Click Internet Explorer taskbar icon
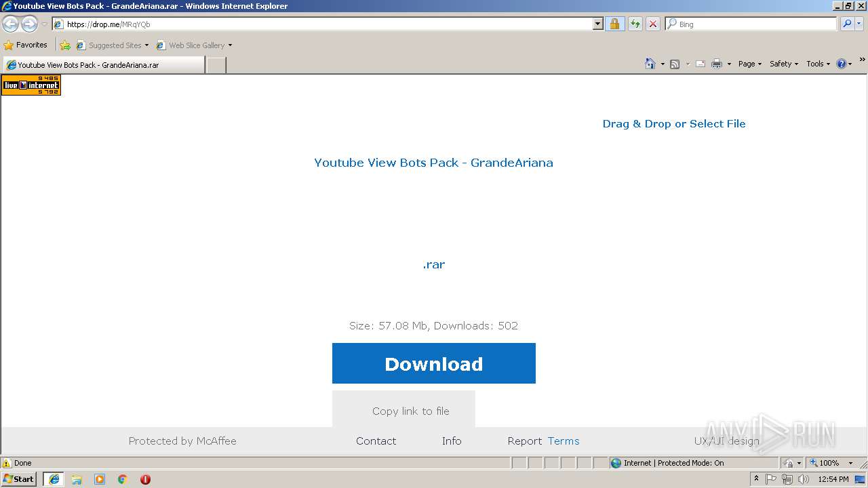The height and width of the screenshot is (488, 868). (x=54, y=479)
